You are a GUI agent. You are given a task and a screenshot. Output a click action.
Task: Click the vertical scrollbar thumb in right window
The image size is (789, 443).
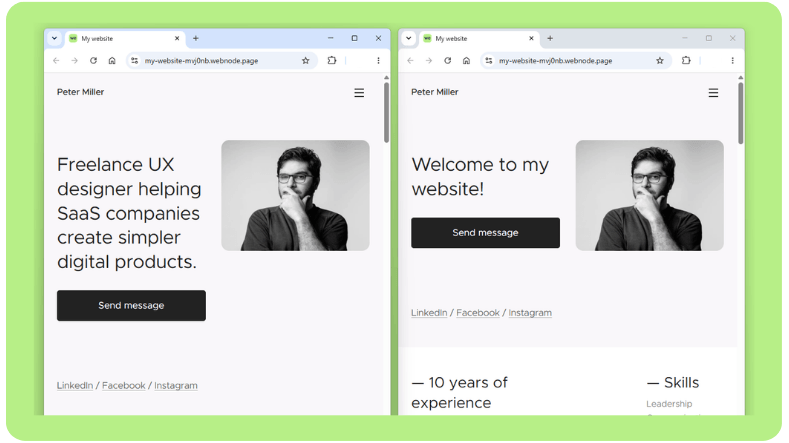(741, 113)
